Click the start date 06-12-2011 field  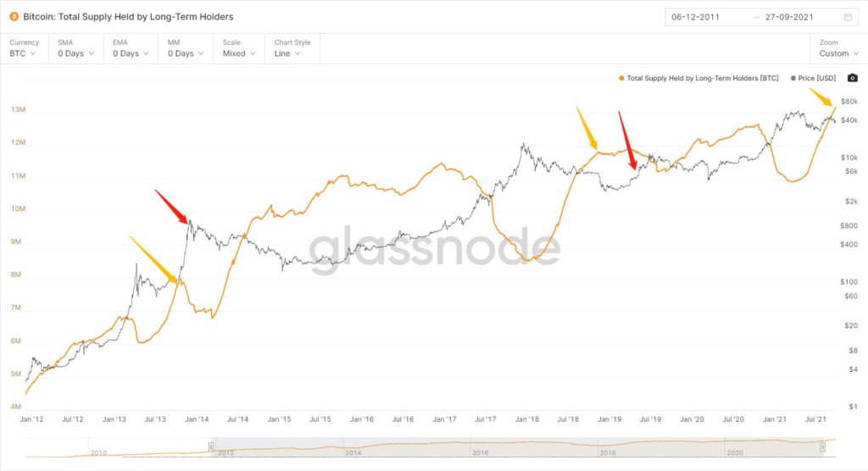tap(697, 17)
